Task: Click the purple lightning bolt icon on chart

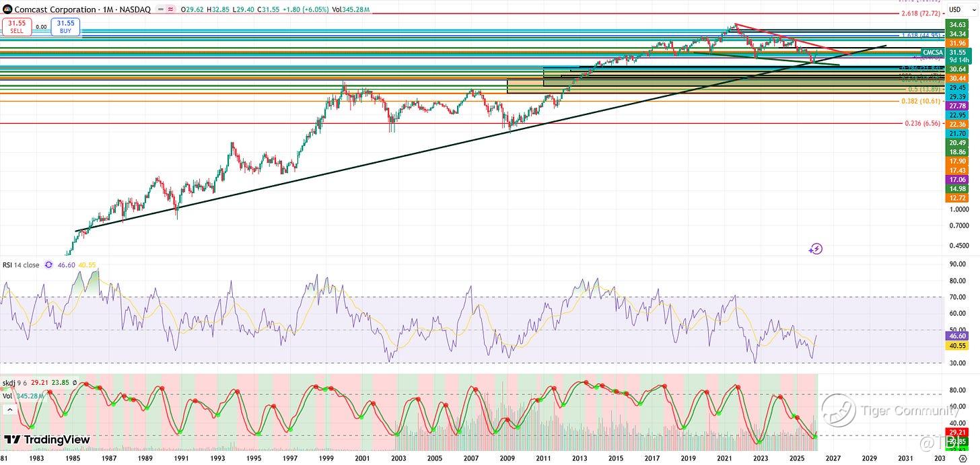Action: pyautogui.click(x=816, y=249)
